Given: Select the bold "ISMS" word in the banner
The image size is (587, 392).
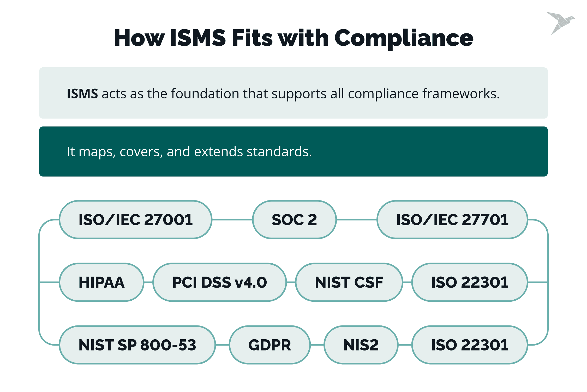Looking at the screenshot, I should [x=82, y=94].
